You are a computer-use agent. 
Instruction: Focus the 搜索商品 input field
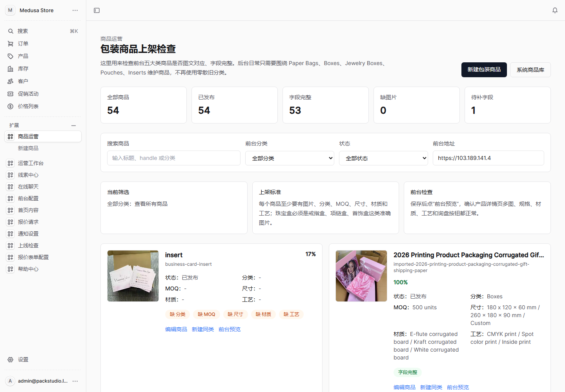click(x=174, y=158)
